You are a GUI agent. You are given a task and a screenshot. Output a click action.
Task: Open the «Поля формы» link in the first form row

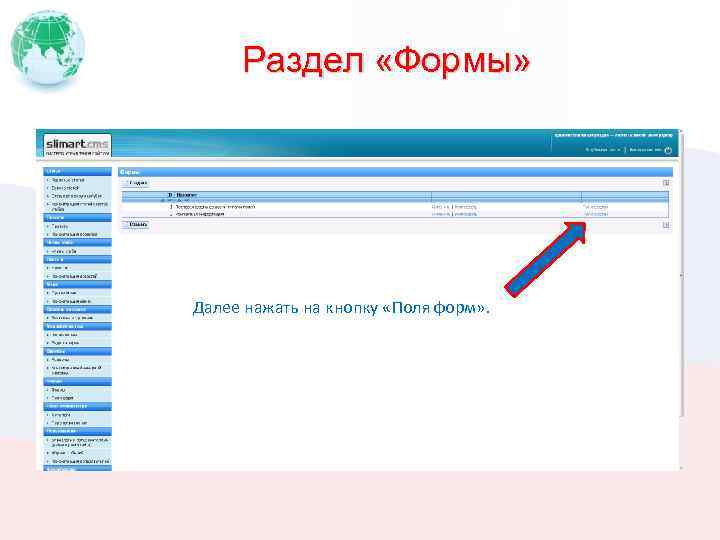click(596, 207)
